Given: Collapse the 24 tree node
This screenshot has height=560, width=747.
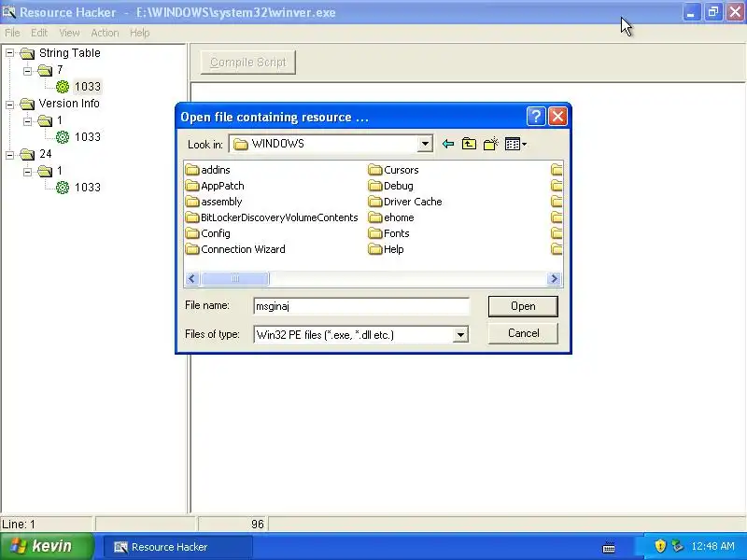Looking at the screenshot, I should coord(10,154).
